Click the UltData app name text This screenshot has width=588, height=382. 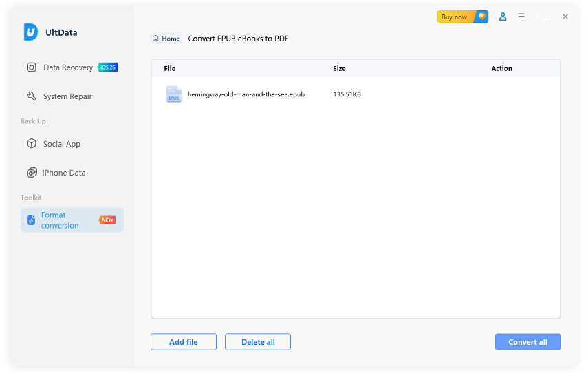[x=61, y=32]
